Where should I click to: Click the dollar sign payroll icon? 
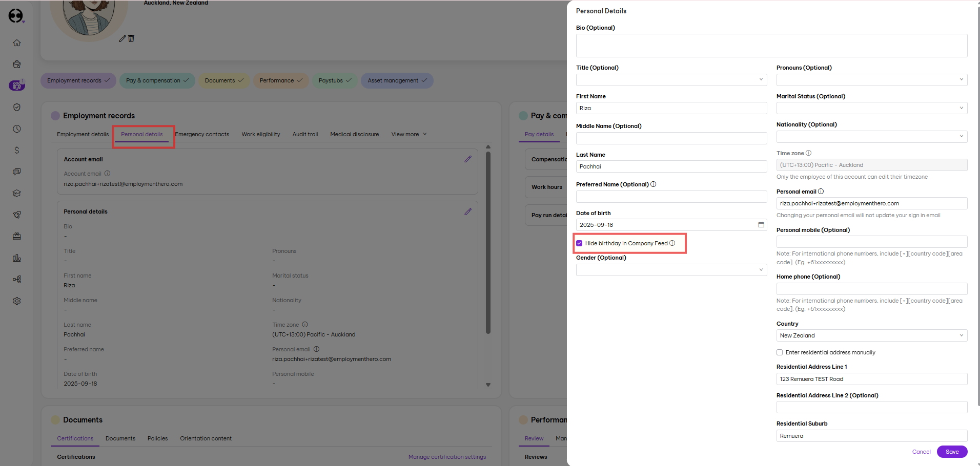[x=17, y=151]
